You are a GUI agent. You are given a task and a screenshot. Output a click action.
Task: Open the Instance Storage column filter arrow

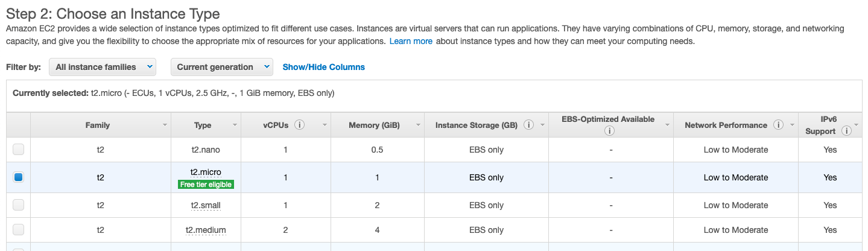click(x=542, y=125)
